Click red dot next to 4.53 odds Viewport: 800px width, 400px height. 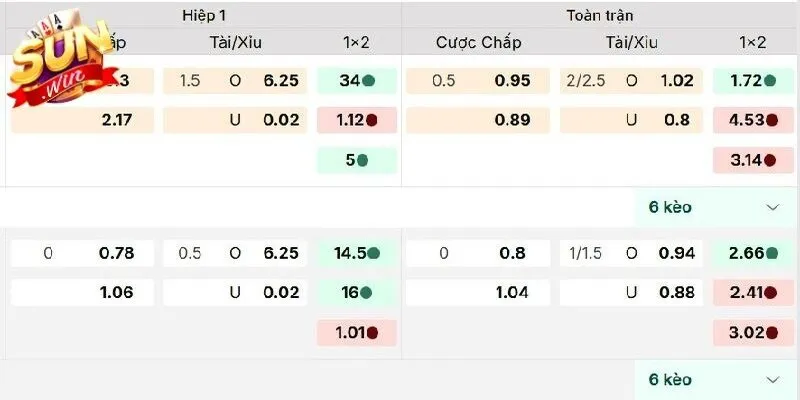click(771, 120)
